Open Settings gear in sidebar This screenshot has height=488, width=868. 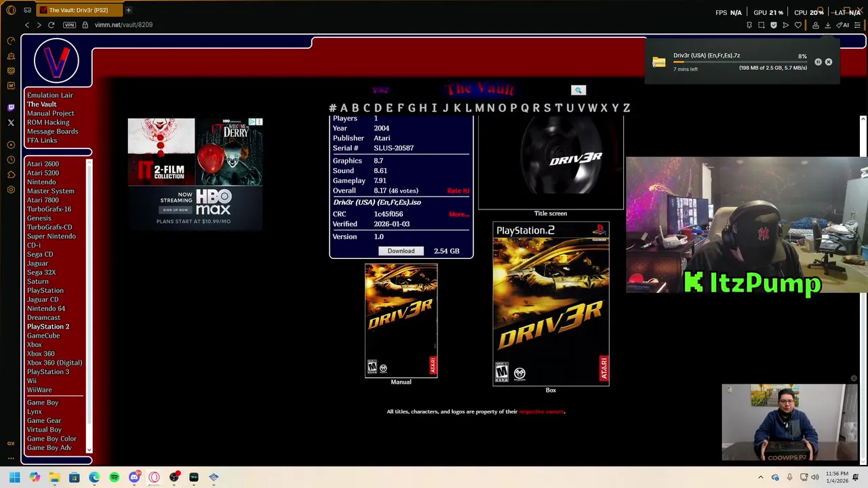(11, 190)
